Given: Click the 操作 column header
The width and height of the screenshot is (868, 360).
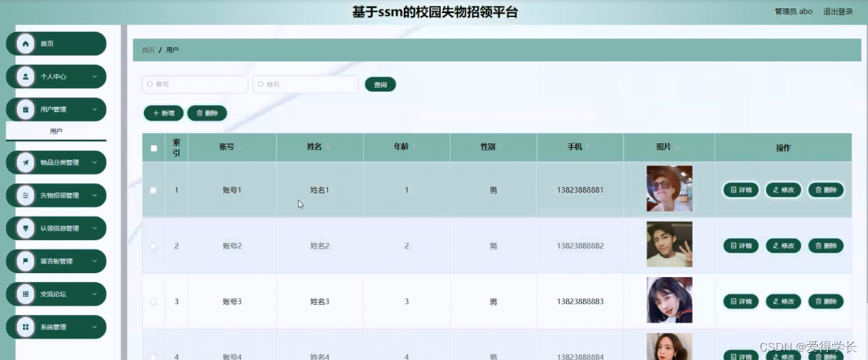Looking at the screenshot, I should pos(783,148).
